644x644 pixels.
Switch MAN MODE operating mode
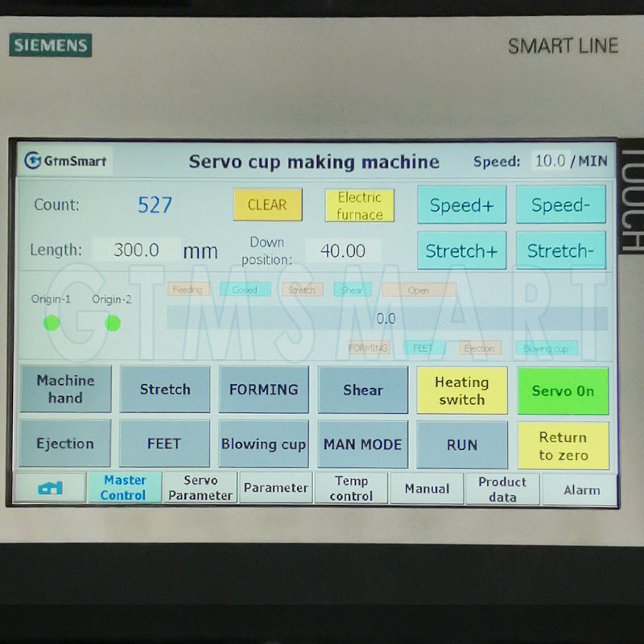[x=362, y=444]
